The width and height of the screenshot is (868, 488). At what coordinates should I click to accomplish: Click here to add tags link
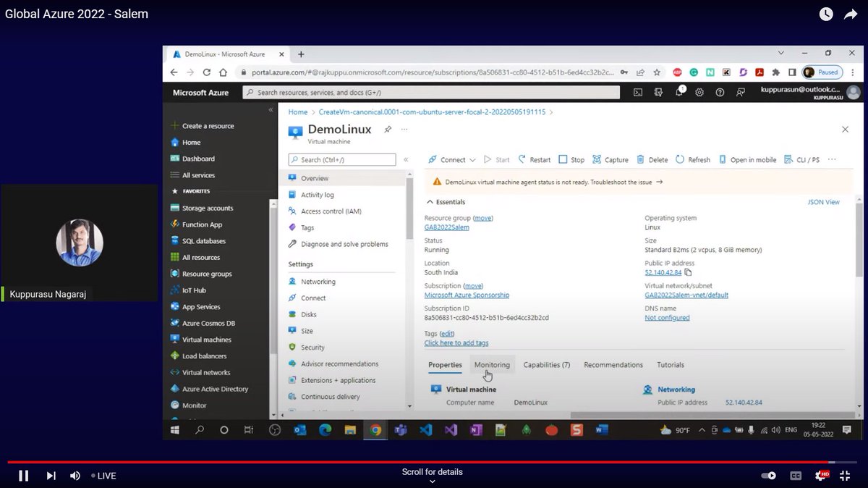tap(456, 343)
